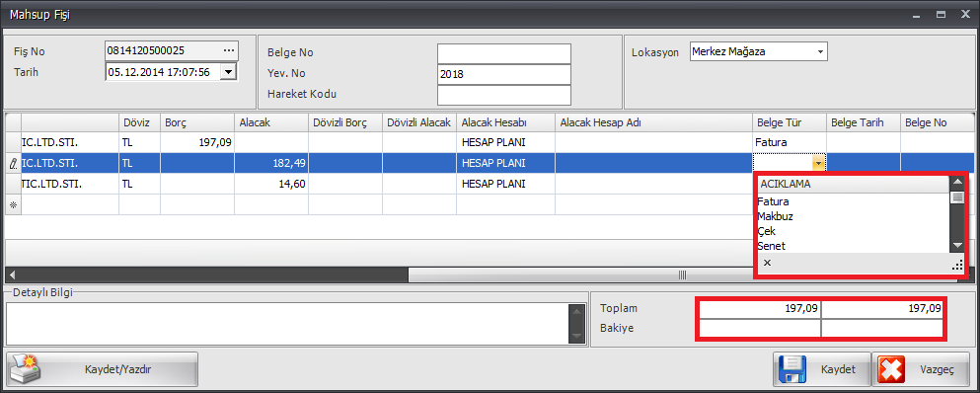The height and width of the screenshot is (393, 980).
Task: Open the Belge Tür cell dropdown arrow
Action: (818, 163)
